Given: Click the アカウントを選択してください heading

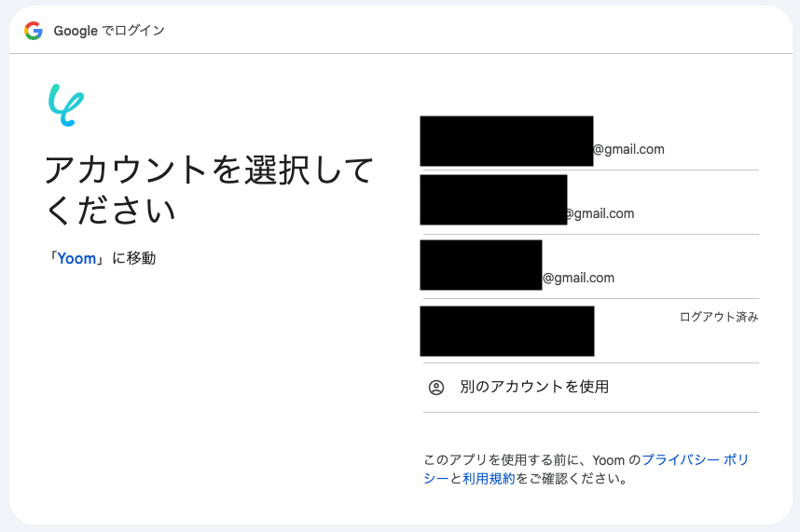Looking at the screenshot, I should 209,189.
